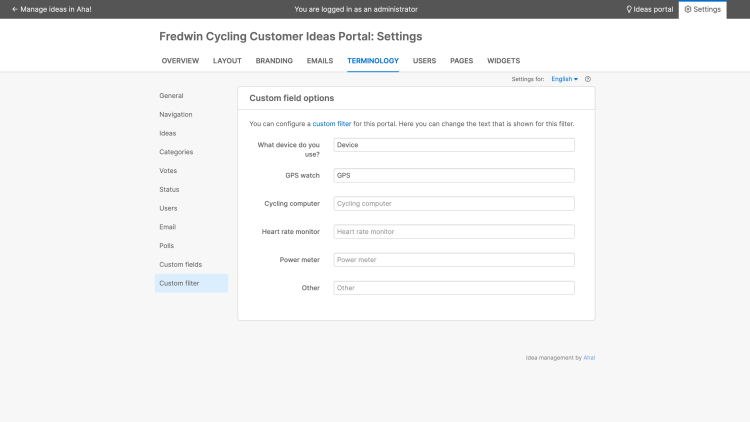Viewport: 750px width, 422px height.
Task: Select the Terminology tab
Action: [373, 61]
